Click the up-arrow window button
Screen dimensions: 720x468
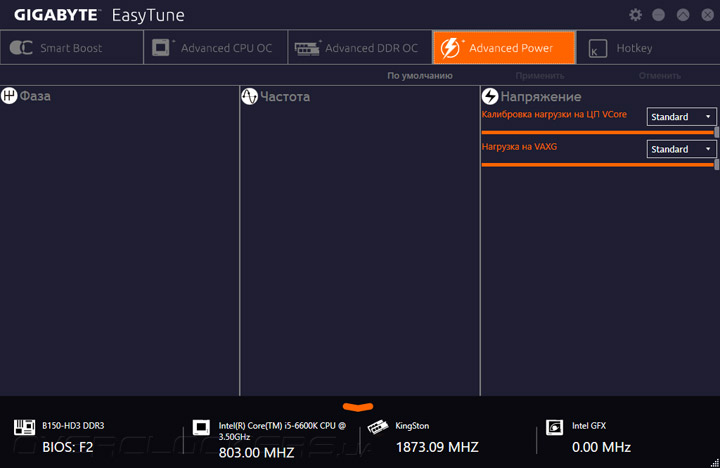click(x=683, y=15)
